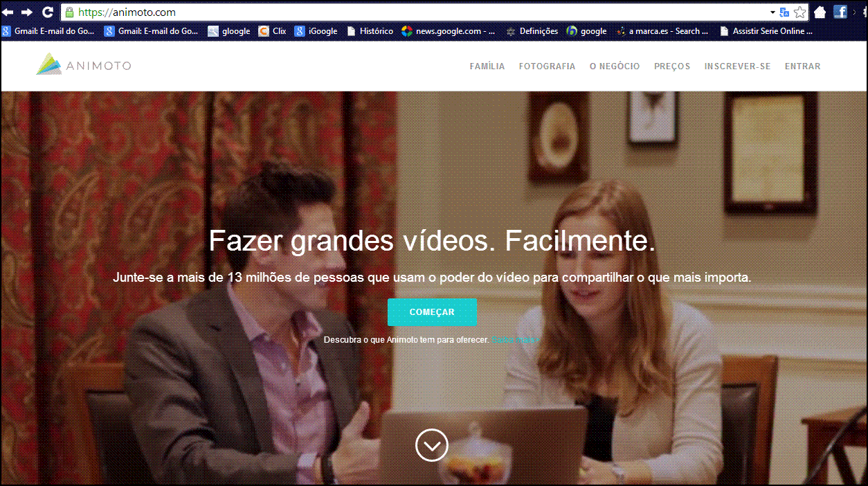Open the address bar history dropdown arrow

click(774, 12)
